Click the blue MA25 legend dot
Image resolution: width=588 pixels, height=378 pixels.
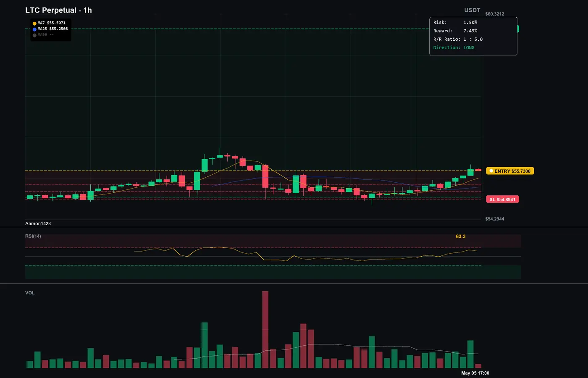tap(34, 29)
